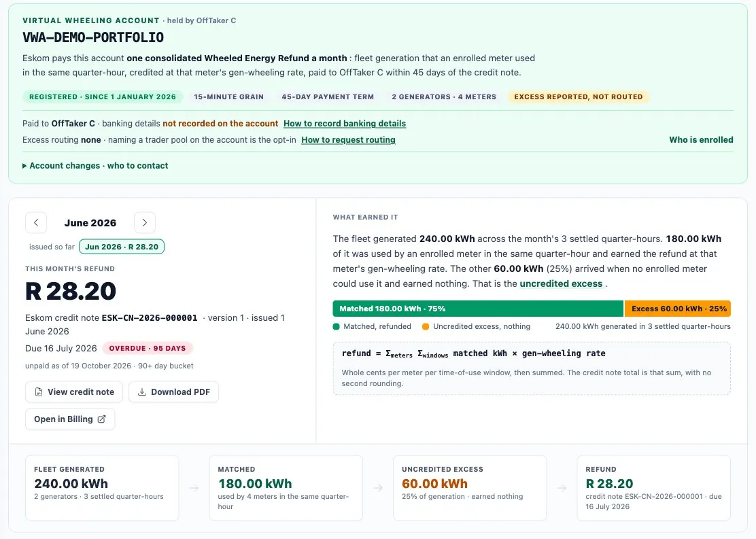The image size is (756, 539).
Task: Click the orange Uncredited excess legend dot
Action: [x=426, y=326]
